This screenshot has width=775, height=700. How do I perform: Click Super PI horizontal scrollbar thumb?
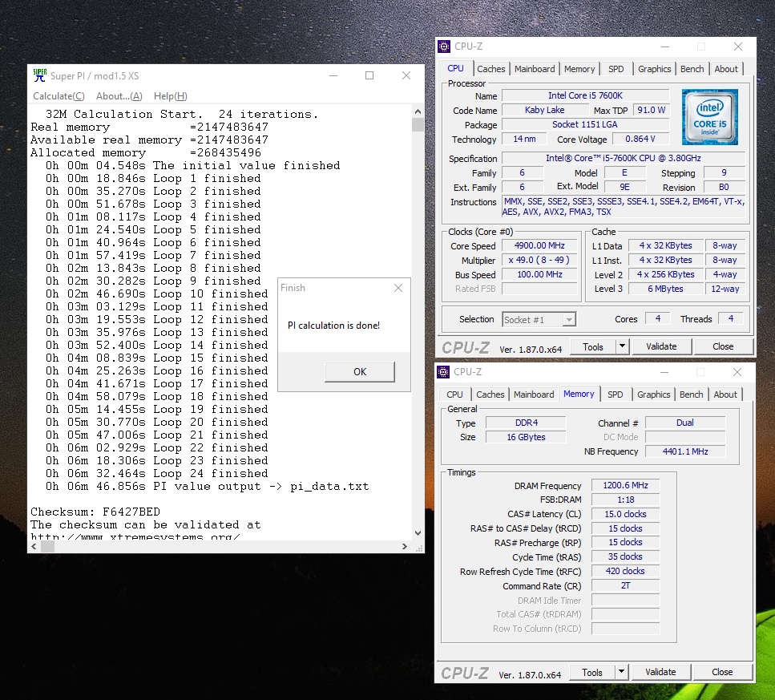point(47,546)
